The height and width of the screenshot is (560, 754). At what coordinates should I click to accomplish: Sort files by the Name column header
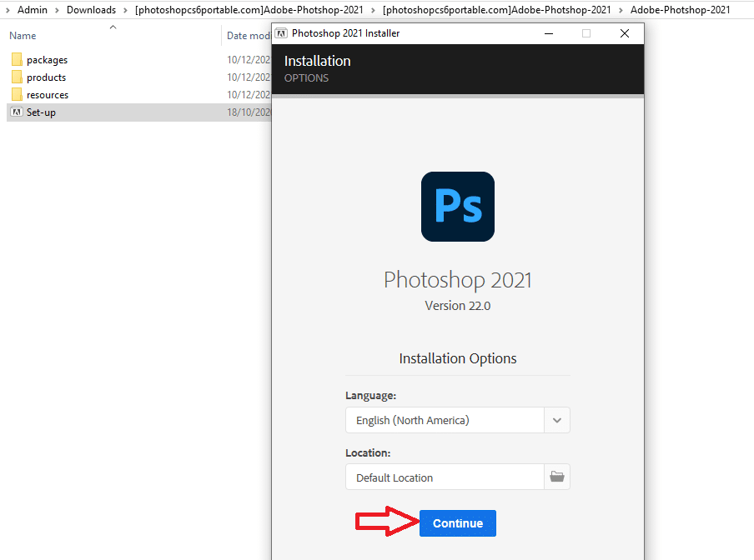(x=23, y=36)
